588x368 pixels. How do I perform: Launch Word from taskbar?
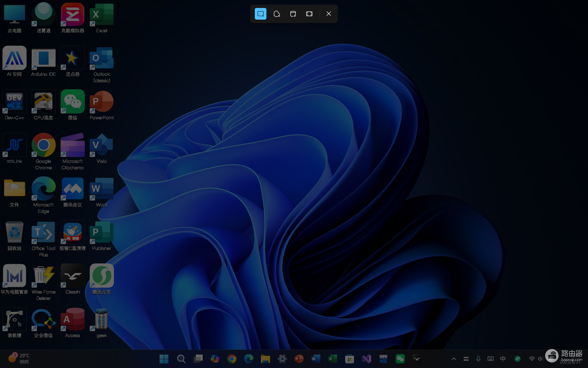tap(316, 358)
